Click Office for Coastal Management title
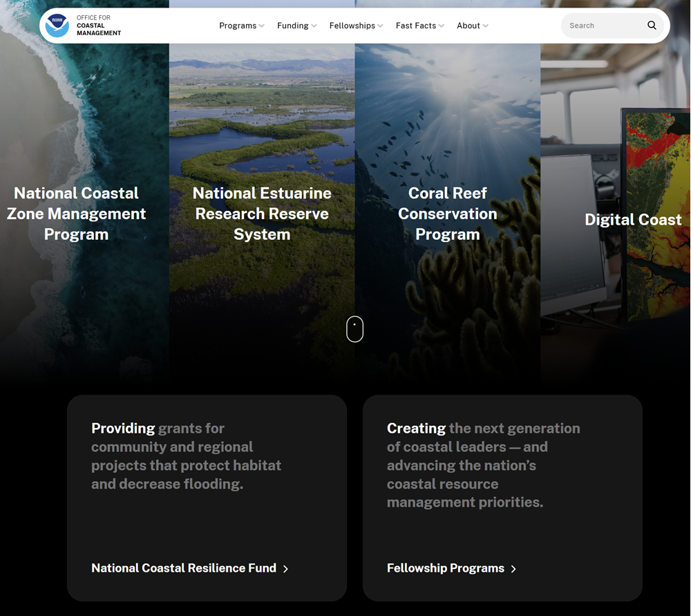 99,26
